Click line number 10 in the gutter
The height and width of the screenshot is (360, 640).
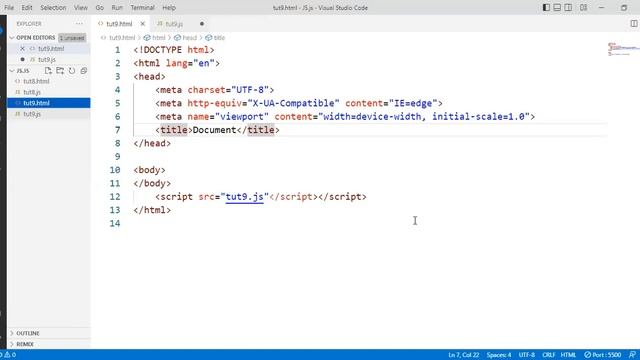click(x=115, y=170)
